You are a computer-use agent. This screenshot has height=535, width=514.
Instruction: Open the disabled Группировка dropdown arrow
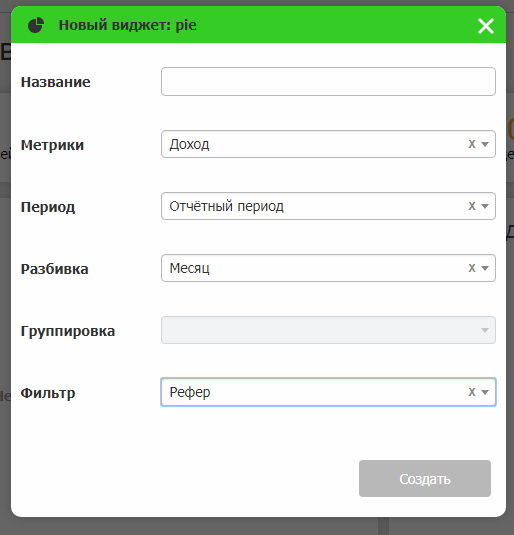pyautogui.click(x=485, y=330)
